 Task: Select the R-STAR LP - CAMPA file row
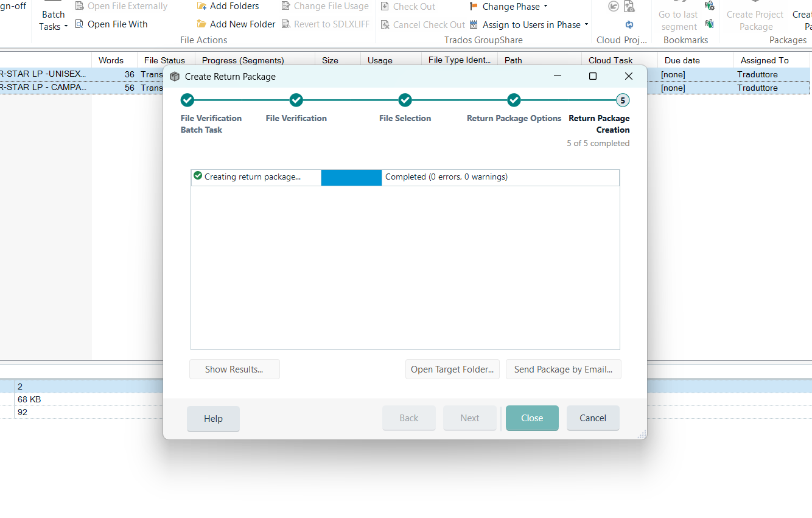tap(405, 88)
